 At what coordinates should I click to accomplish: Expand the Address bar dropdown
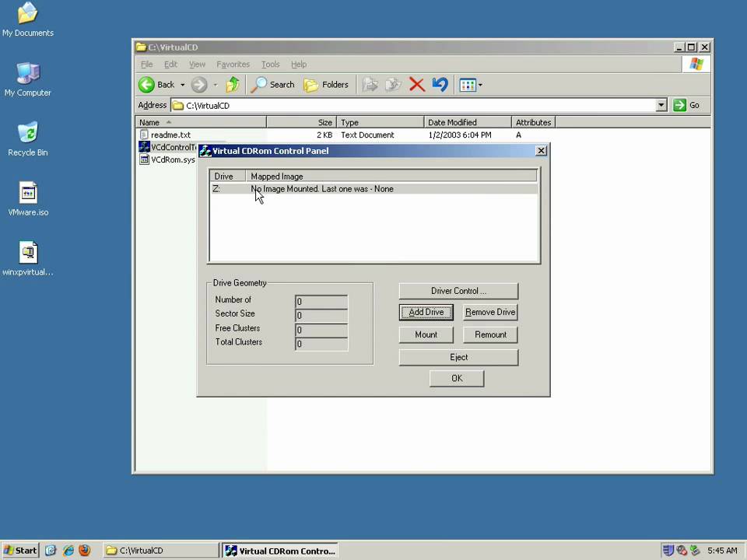[661, 105]
